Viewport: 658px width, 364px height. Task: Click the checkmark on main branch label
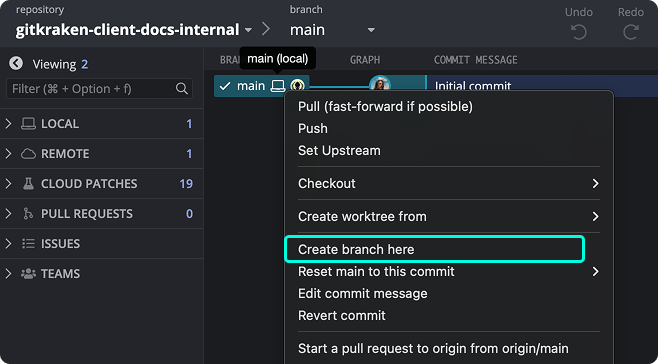[225, 86]
